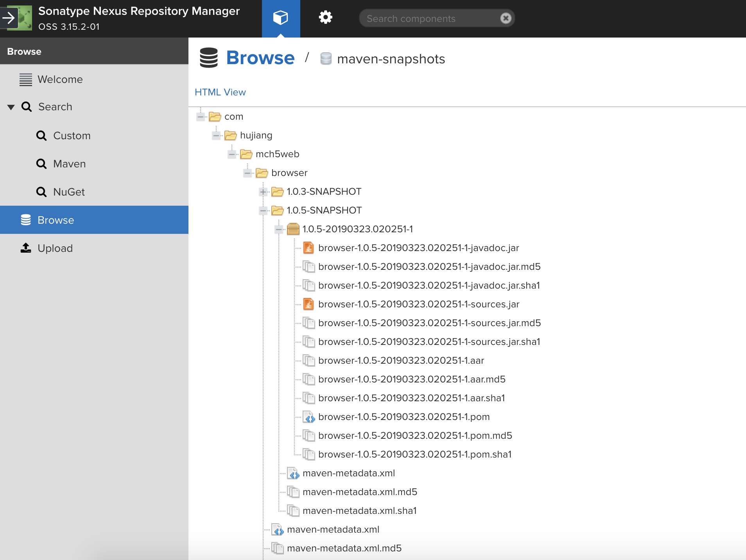
Task: Focus the Search components input field
Action: pos(430,18)
